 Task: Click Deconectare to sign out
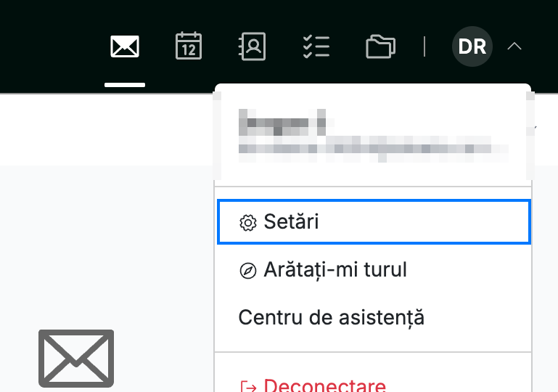[x=324, y=385]
